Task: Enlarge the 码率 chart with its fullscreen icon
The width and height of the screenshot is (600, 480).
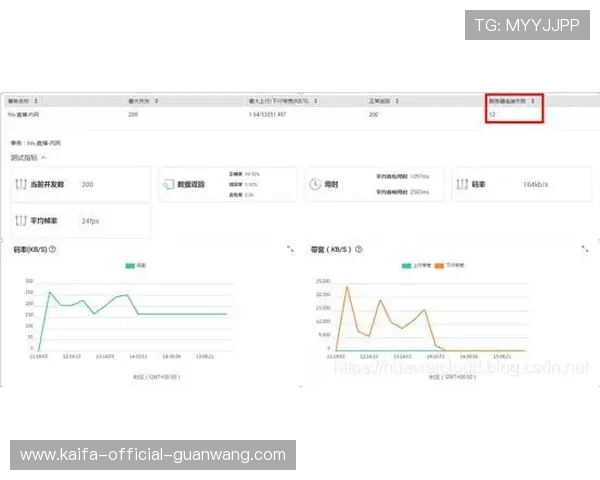Action: (x=290, y=249)
